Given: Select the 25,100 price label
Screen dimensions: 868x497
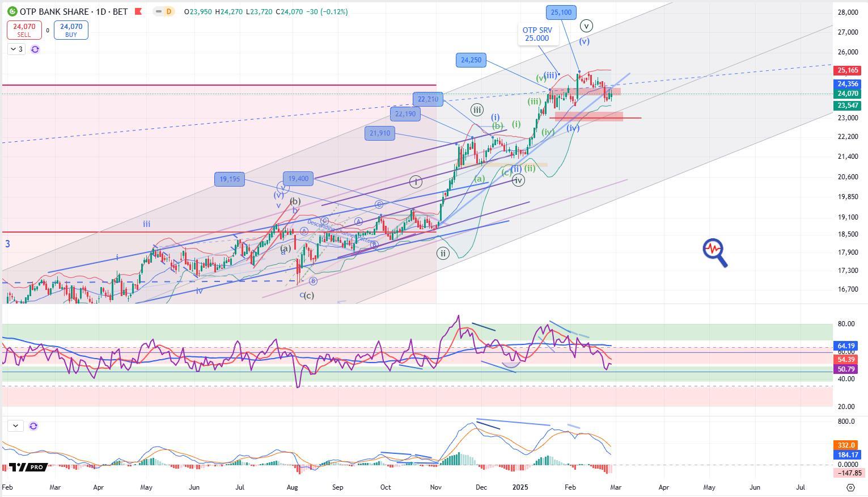Looking at the screenshot, I should (x=561, y=12).
